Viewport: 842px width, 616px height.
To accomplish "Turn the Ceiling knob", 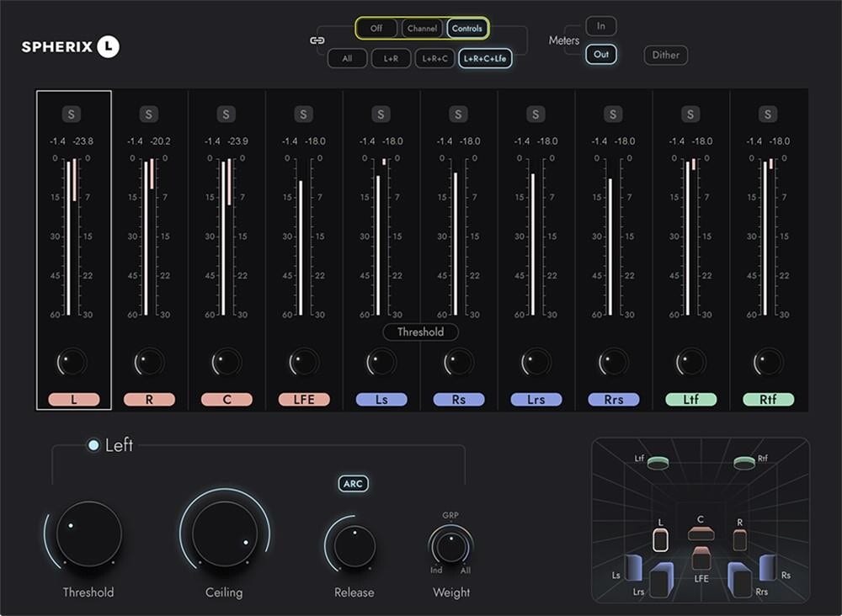I will coord(223,533).
